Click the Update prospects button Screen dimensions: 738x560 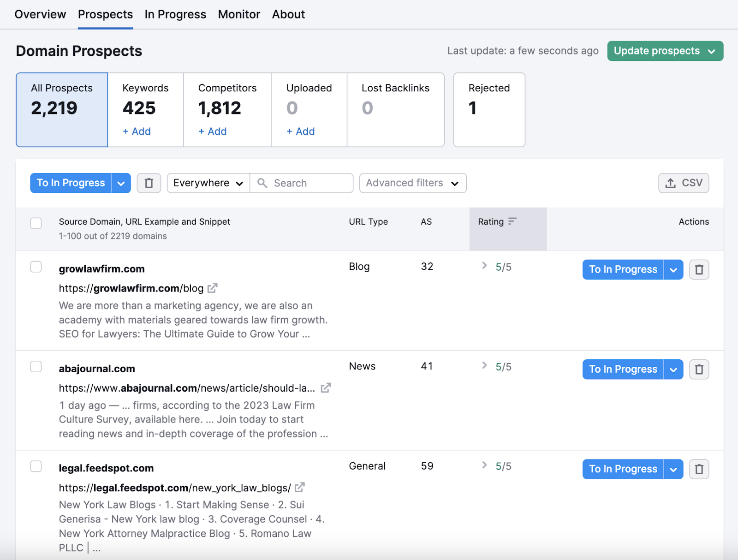(x=665, y=51)
